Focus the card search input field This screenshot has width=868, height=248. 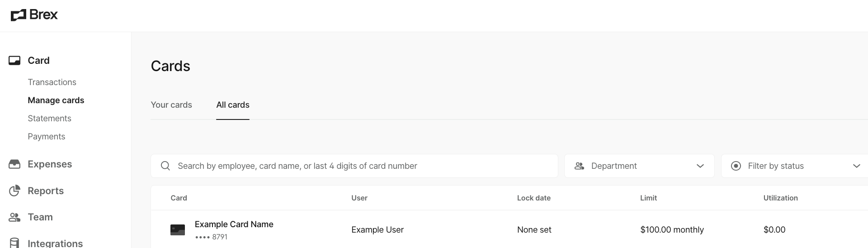point(362,166)
